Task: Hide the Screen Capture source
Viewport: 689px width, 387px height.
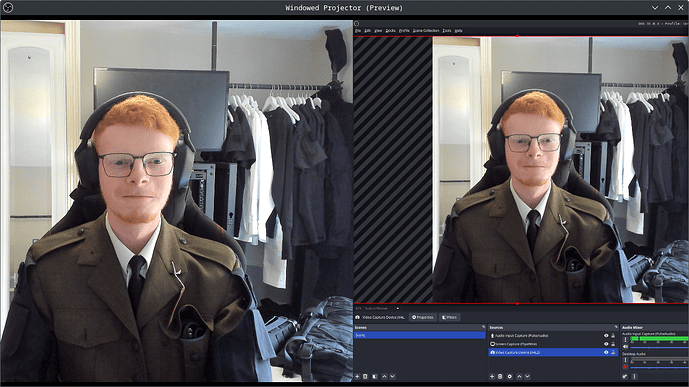Action: click(x=606, y=344)
